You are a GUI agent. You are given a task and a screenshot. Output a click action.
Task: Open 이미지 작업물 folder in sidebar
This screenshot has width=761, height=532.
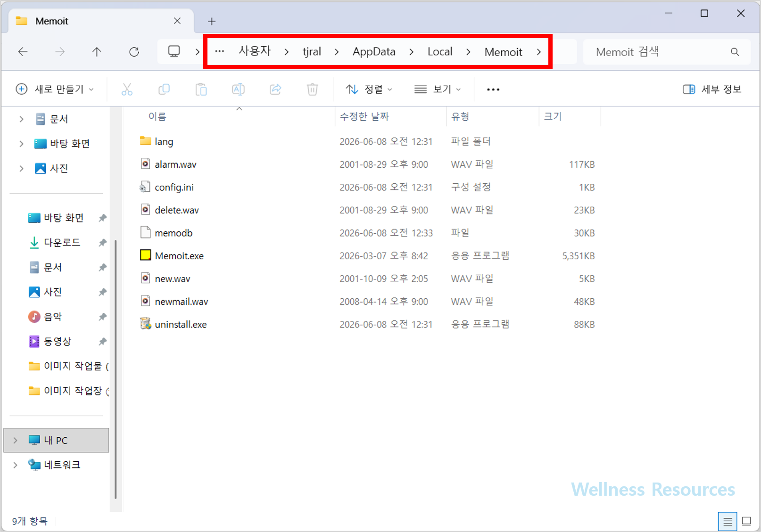(68, 366)
